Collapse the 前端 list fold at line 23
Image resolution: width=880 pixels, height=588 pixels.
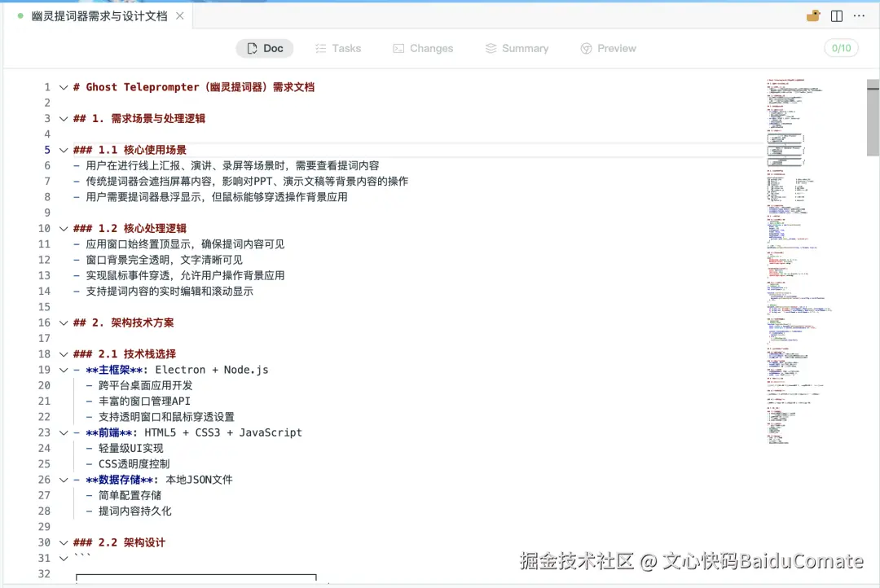click(64, 432)
